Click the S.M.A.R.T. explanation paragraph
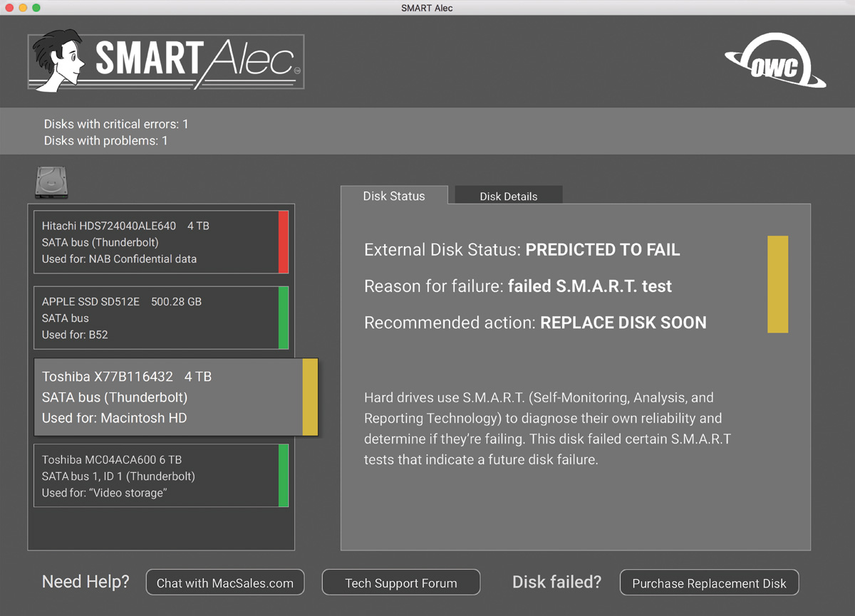855x616 pixels. pyautogui.click(x=547, y=429)
